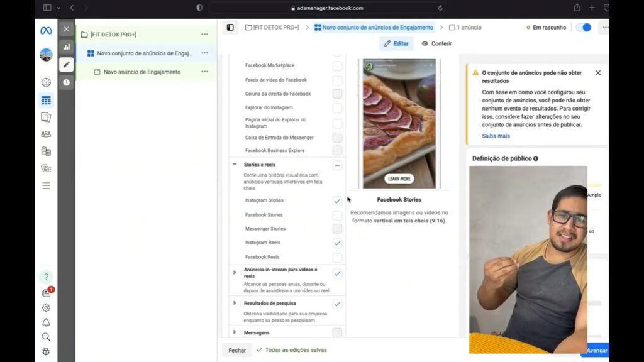The image size is (644, 362).
Task: Click the bug report icon
Action: [x=46, y=352]
